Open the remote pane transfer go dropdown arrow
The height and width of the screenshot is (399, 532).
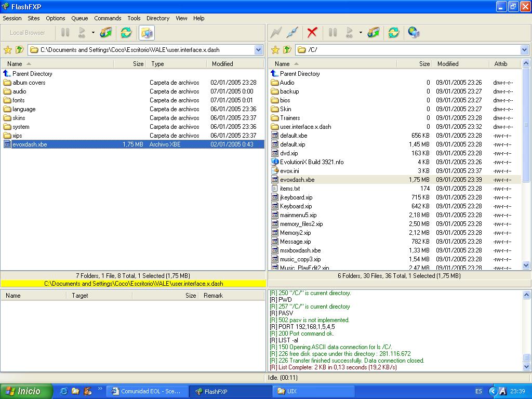(361, 33)
